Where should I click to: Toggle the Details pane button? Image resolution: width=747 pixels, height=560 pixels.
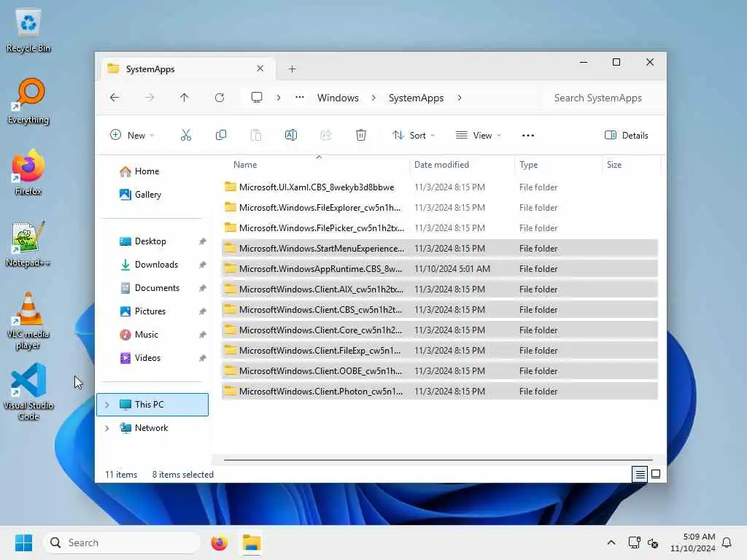click(627, 135)
